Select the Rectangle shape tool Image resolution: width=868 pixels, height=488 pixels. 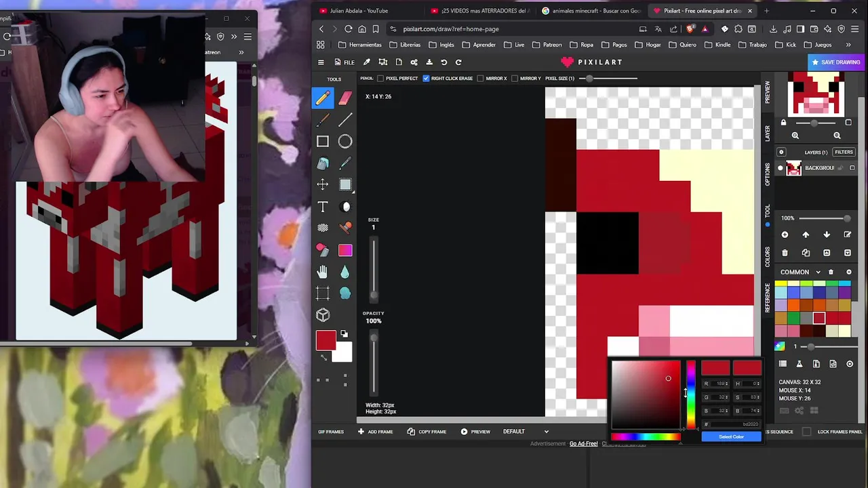coord(323,142)
